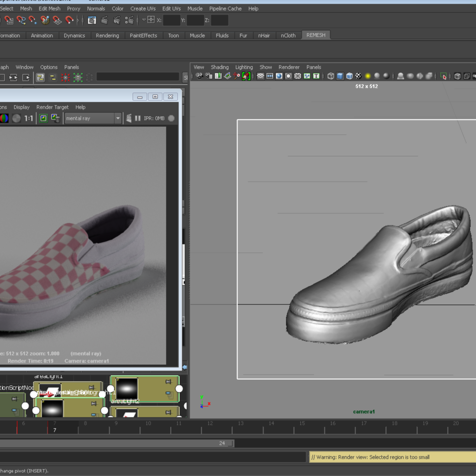Click the select camera icon in viewport toolbar
The image size is (476, 476).
199,76
